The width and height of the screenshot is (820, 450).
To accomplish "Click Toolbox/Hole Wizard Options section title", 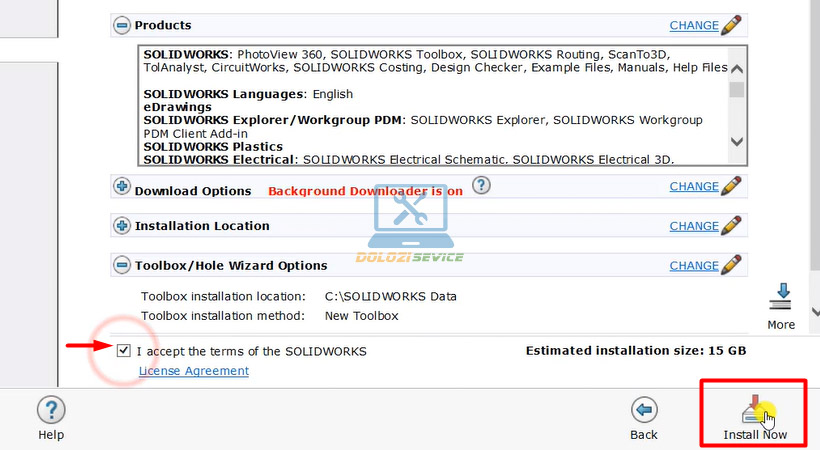I will (231, 266).
